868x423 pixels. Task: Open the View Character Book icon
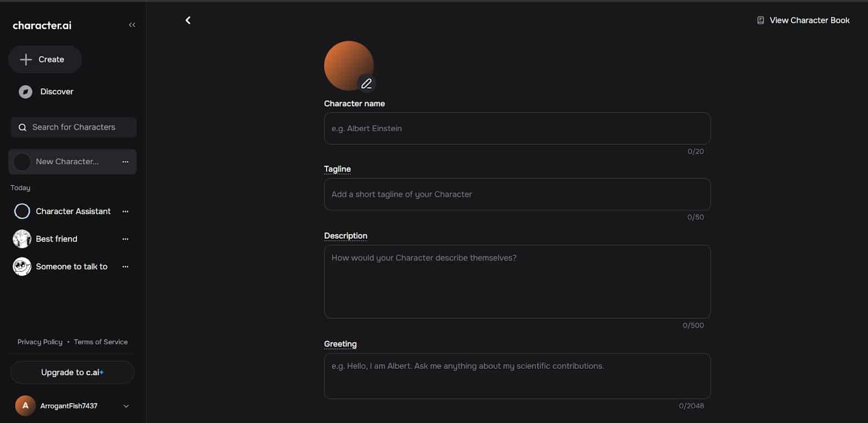coord(761,20)
